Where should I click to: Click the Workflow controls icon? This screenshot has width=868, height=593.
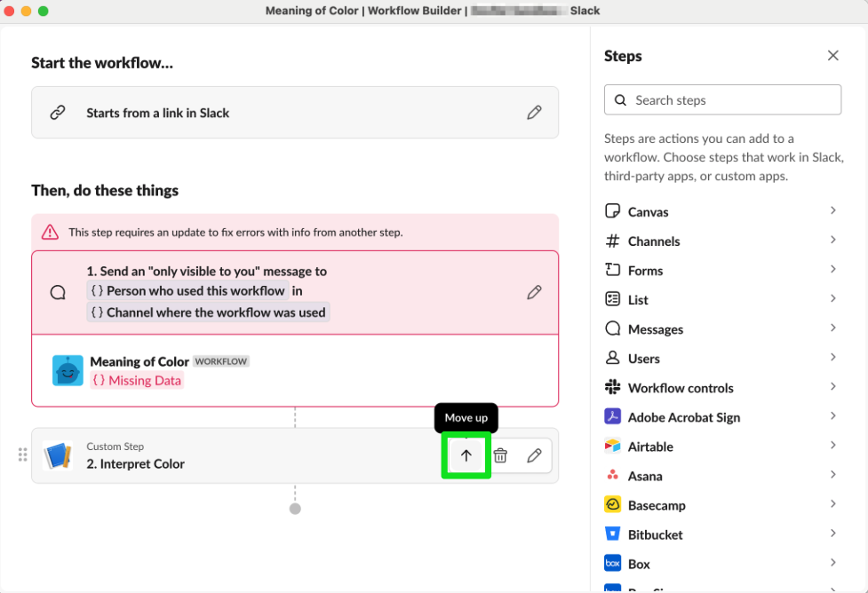click(x=612, y=387)
